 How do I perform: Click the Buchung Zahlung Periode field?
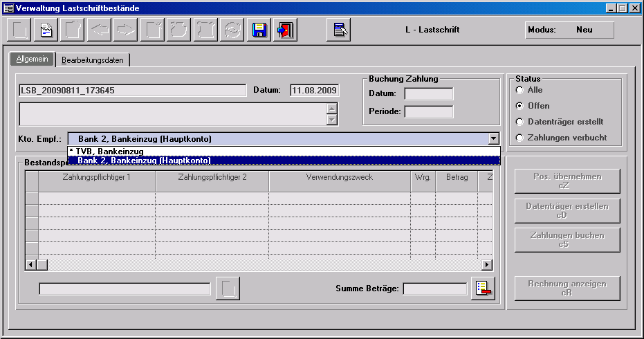pyautogui.click(x=429, y=111)
